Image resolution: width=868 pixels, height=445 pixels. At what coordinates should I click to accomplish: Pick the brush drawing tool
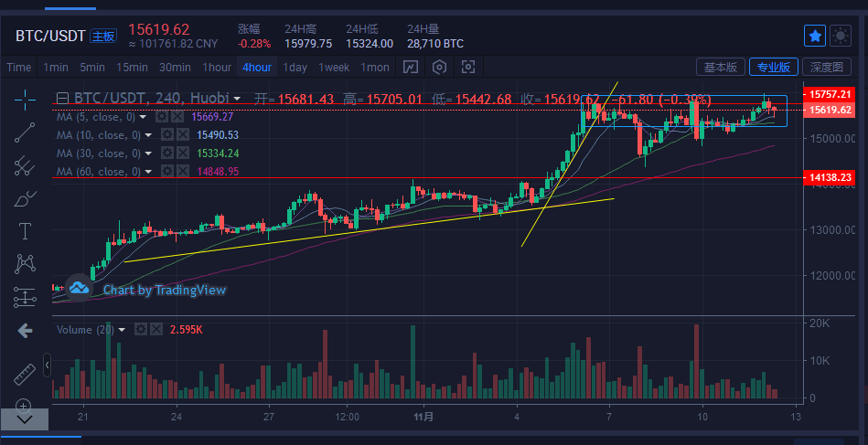[x=25, y=198]
